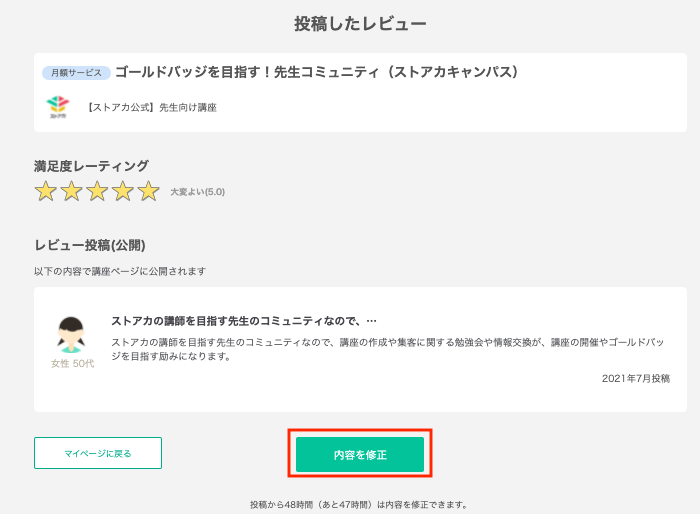Click the fourth rating star
This screenshot has width=700, height=514.
tap(123, 192)
